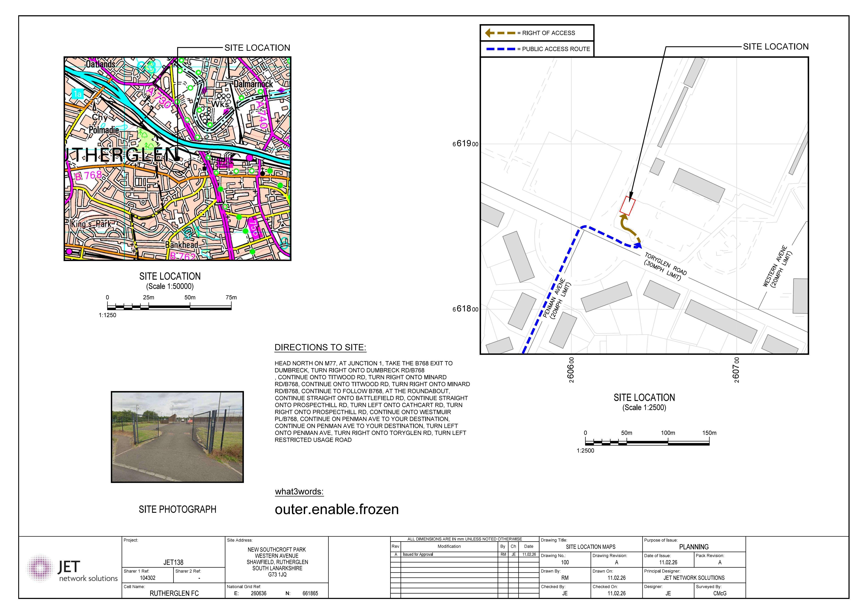The width and height of the screenshot is (868, 614).
Task: Click the northing value 661865
Action: [x=310, y=594]
